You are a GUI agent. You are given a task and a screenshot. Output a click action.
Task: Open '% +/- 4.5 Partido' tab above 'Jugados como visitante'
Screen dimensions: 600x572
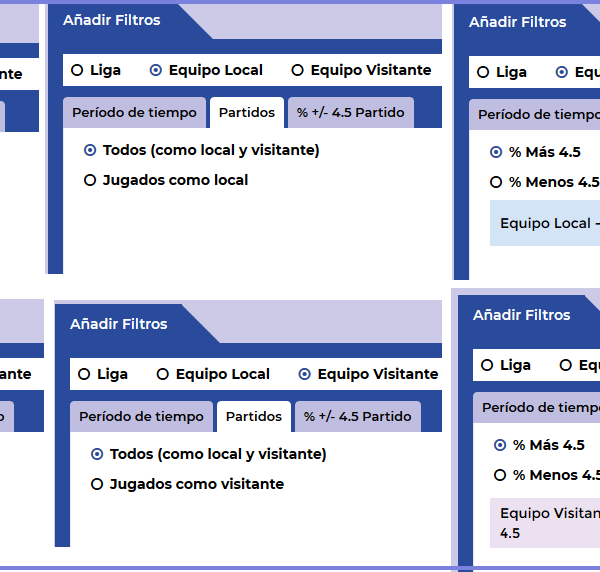tap(357, 417)
